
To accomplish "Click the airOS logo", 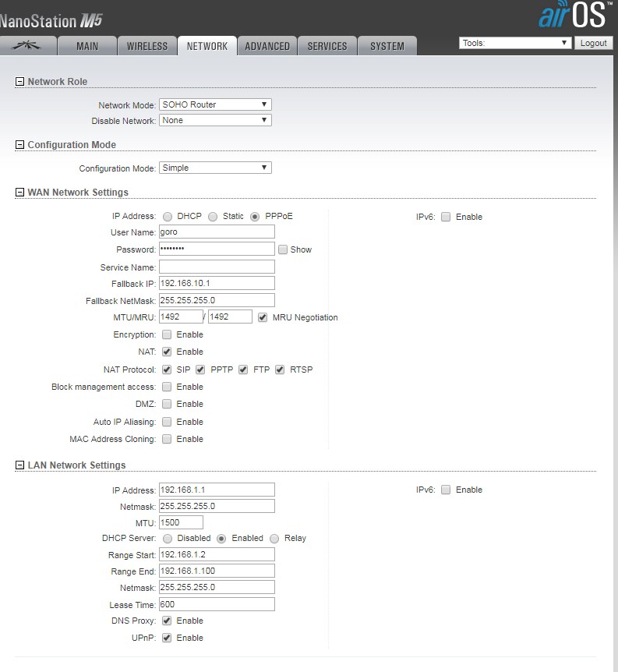I will pos(575,15).
